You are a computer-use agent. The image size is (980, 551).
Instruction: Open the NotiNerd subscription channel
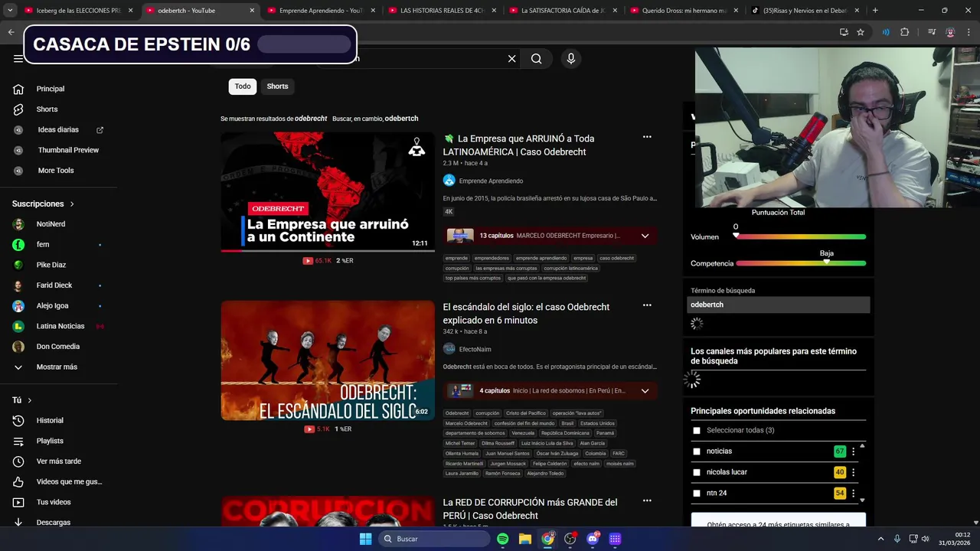52,224
